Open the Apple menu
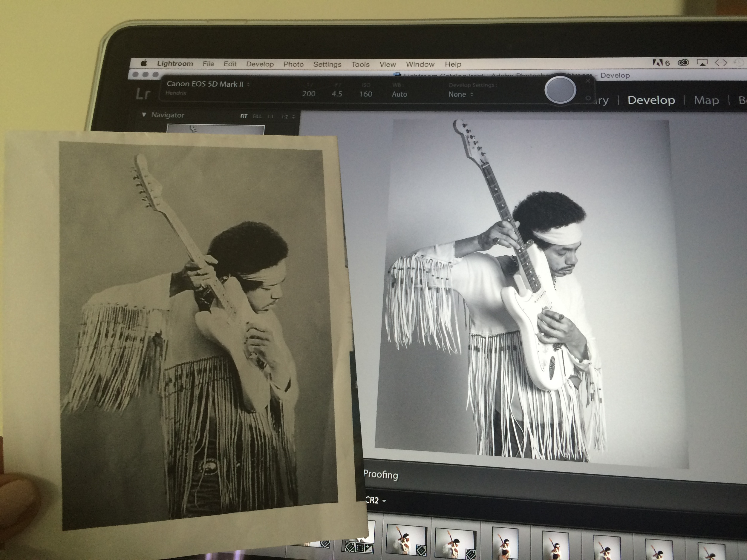This screenshot has width=747, height=560. [x=144, y=63]
